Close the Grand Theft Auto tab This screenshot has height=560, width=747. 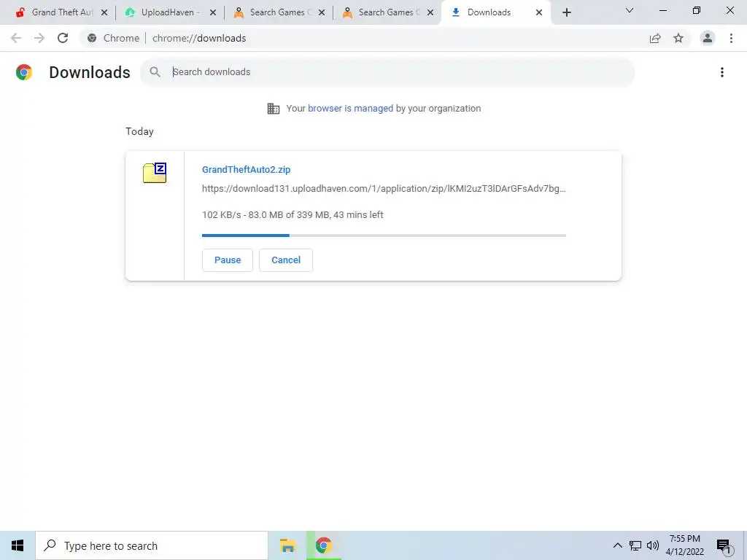104,12
